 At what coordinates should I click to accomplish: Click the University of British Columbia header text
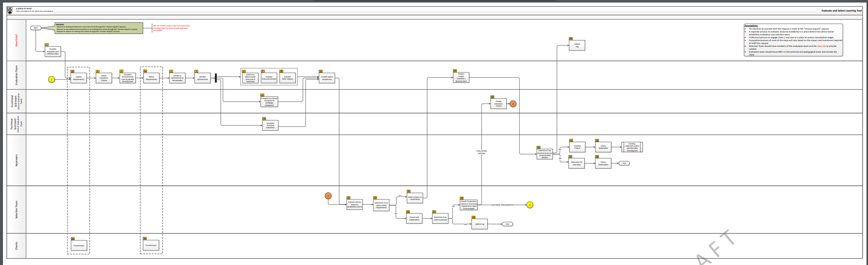click(34, 11)
